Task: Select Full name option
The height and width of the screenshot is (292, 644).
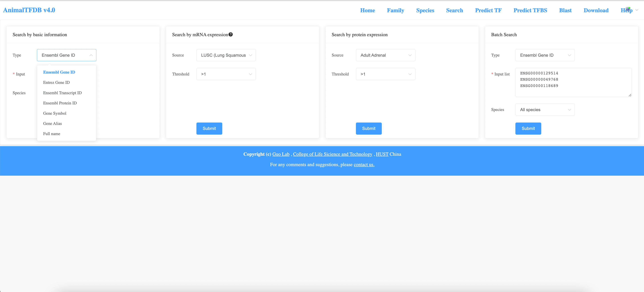Action: (52, 134)
